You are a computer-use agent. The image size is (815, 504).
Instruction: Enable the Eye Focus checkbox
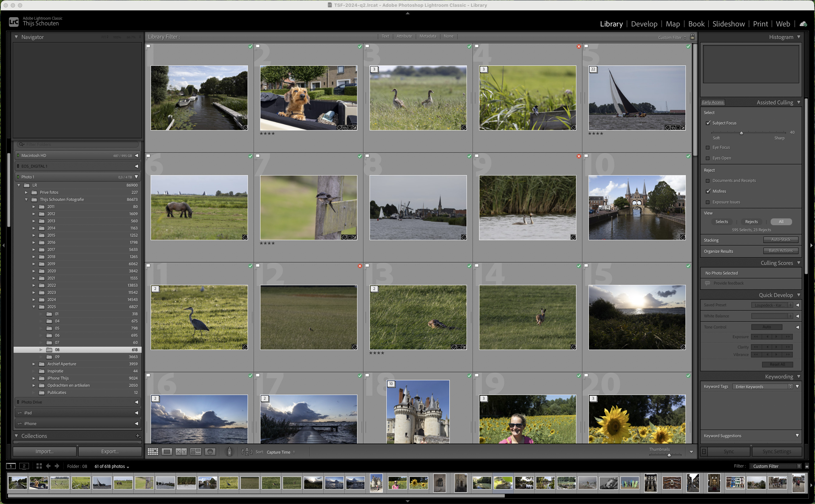point(708,147)
